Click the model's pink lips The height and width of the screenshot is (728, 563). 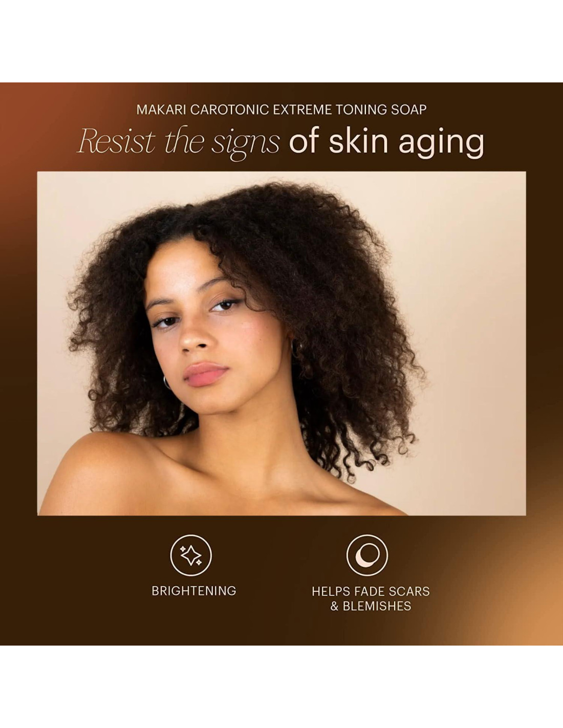(206, 374)
